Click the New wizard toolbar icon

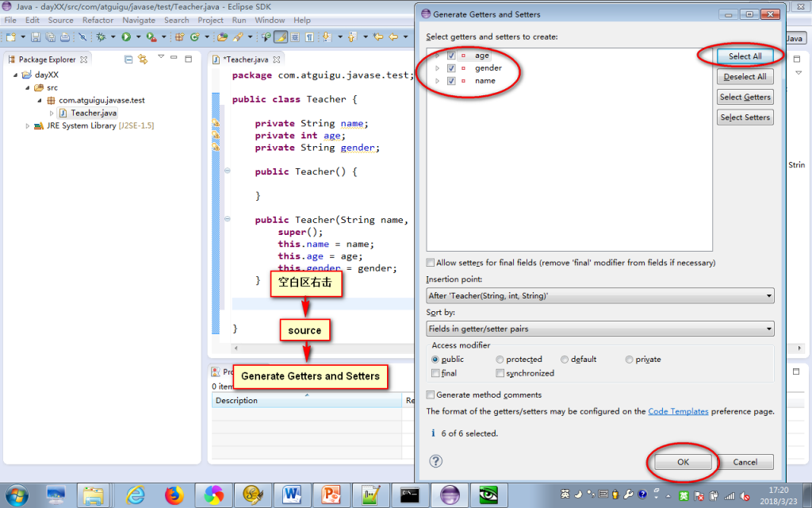tap(11, 37)
